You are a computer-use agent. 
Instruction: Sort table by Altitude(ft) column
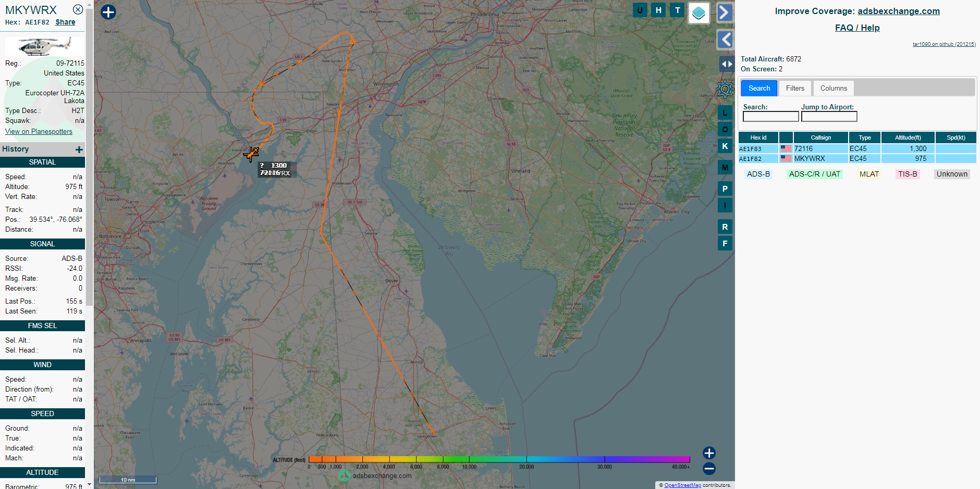coord(908,137)
